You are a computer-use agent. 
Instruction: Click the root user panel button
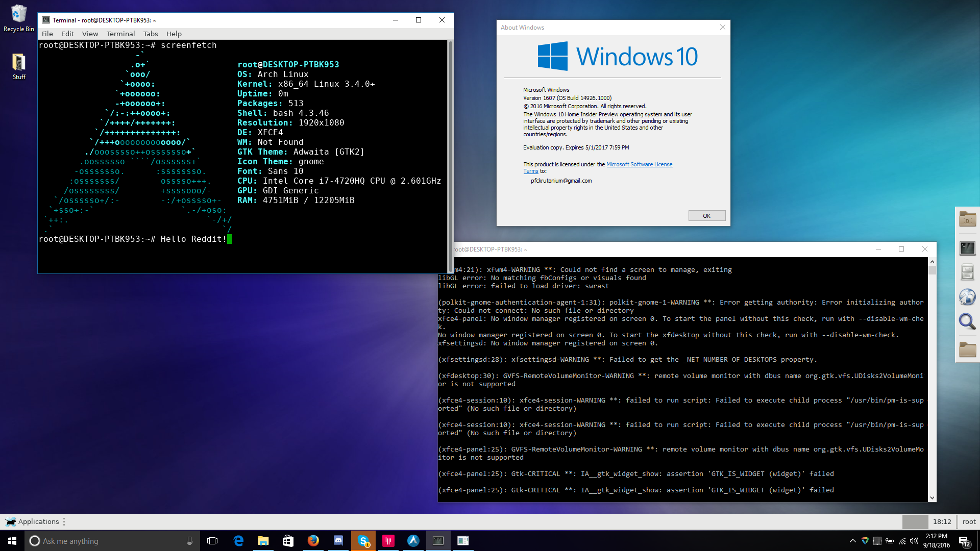coord(969,521)
